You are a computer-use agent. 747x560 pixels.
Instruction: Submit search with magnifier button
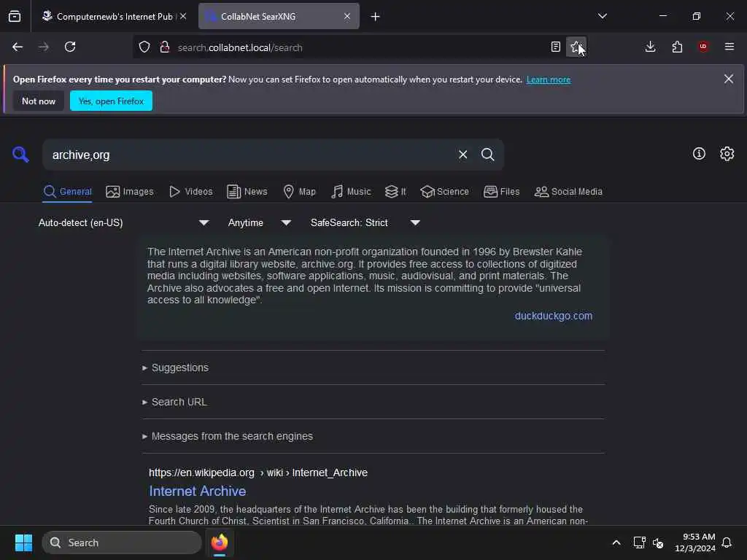tap(488, 155)
